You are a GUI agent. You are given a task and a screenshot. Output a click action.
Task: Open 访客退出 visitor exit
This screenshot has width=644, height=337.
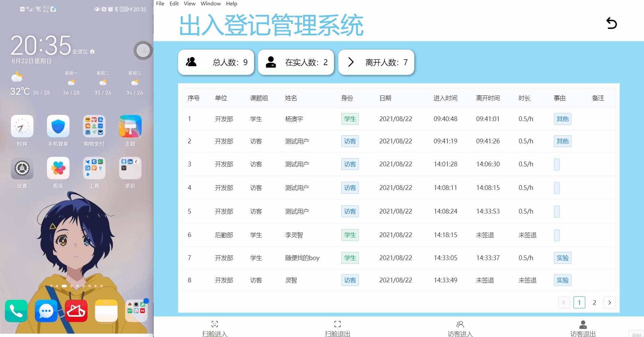click(x=583, y=328)
